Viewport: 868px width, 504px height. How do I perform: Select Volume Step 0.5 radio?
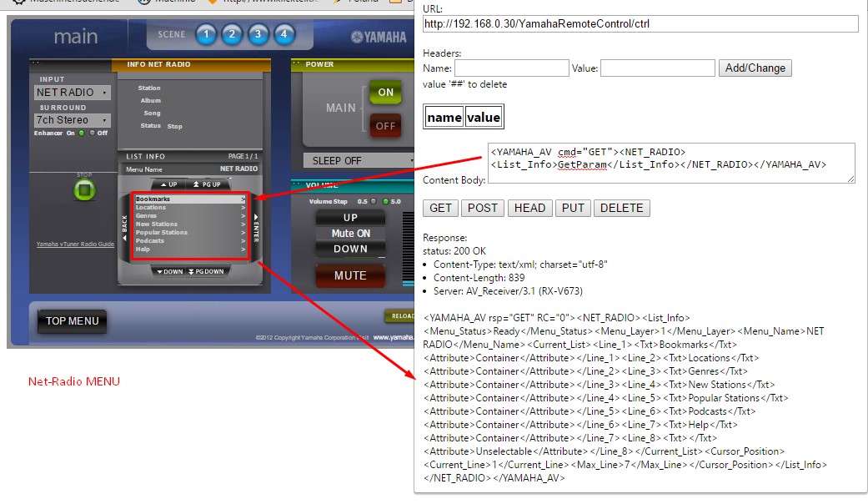pos(374,202)
